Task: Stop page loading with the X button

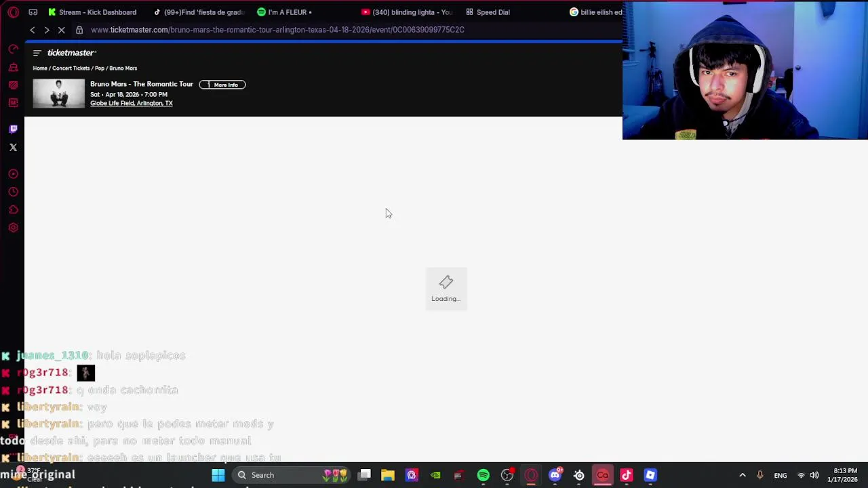Action: tap(62, 30)
